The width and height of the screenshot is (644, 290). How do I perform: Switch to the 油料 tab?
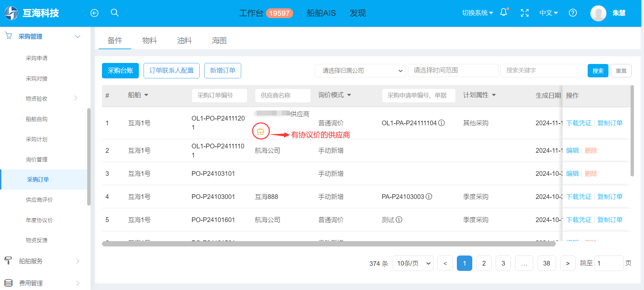click(184, 41)
